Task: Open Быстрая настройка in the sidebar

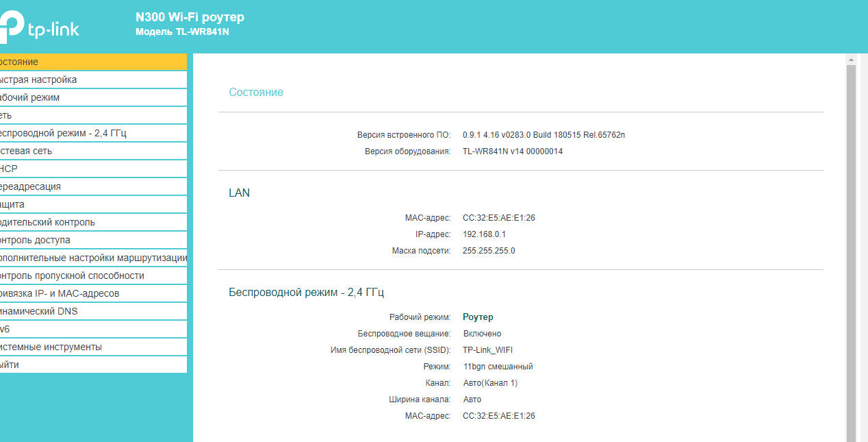Action: click(93, 79)
